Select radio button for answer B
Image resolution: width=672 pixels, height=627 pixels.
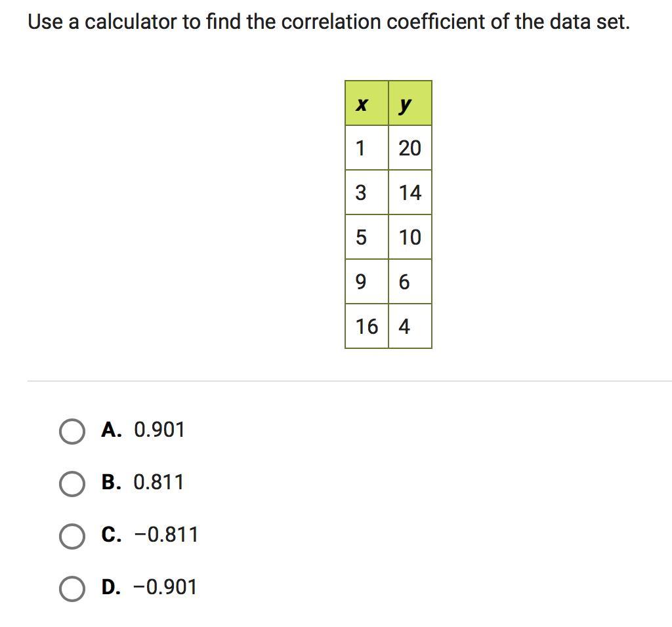pos(72,483)
